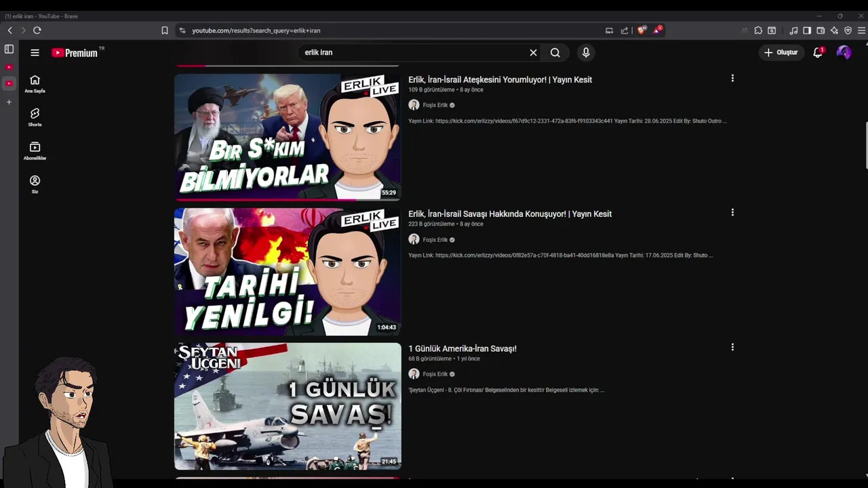Screen dimensions: 868x488
Task: Click the find-in-page toolbar icon
Action: tap(772, 30)
